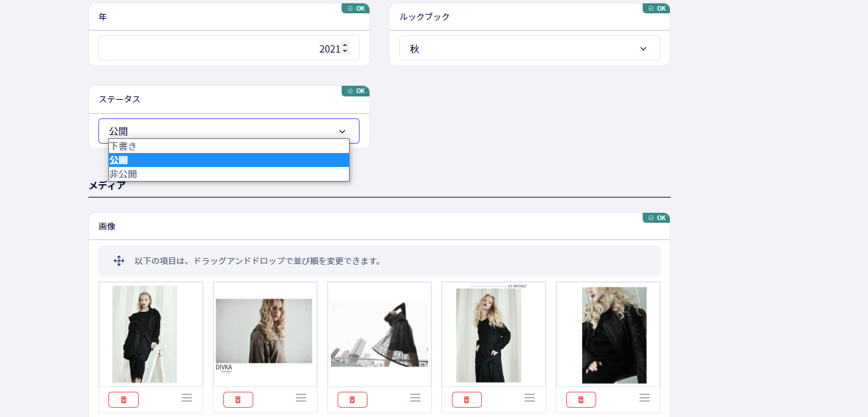Screen dimensions: 868x417
Task: Click the chevron in the ルックブック select
Action: click(x=643, y=49)
